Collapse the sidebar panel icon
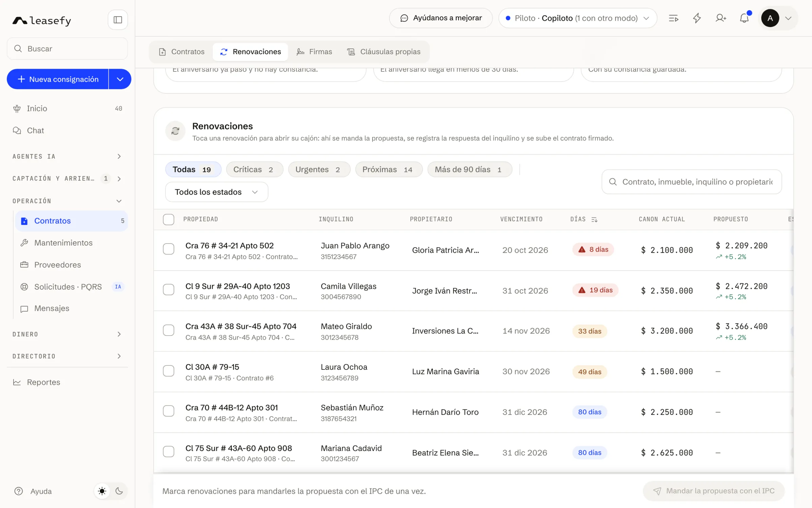 pyautogui.click(x=118, y=20)
